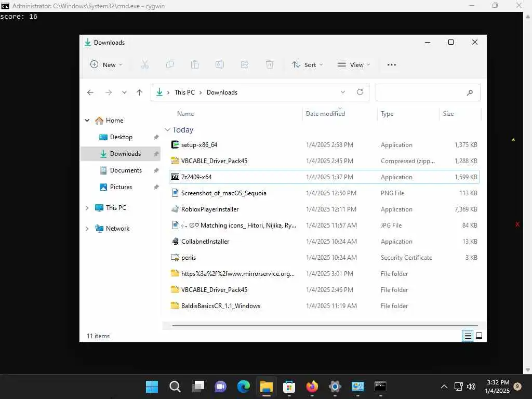The width and height of the screenshot is (532, 399).
Task: Open Firefox from the taskbar
Action: coord(312,387)
